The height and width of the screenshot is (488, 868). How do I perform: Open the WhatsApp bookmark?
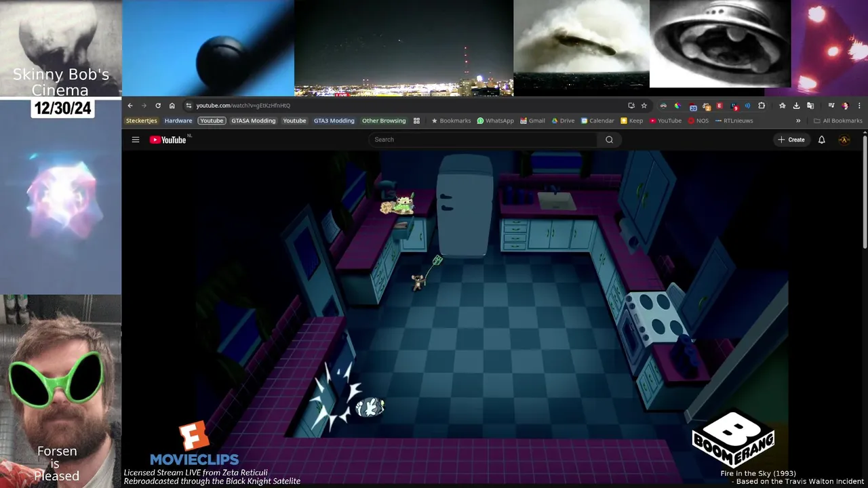point(495,121)
